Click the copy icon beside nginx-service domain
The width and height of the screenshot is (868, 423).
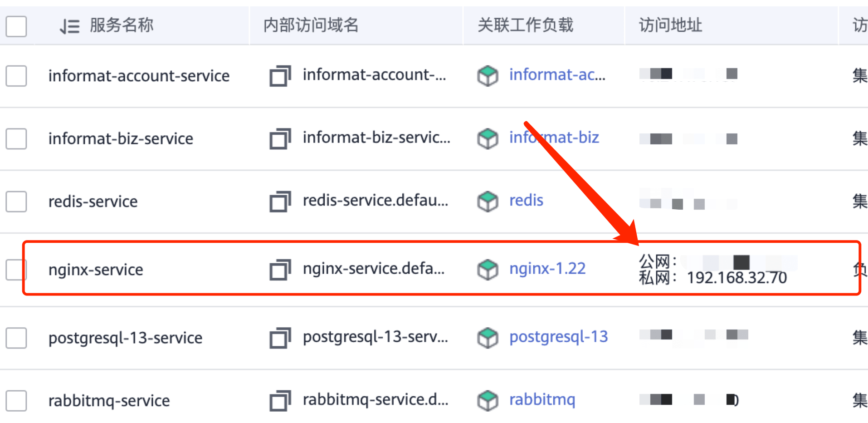click(279, 269)
